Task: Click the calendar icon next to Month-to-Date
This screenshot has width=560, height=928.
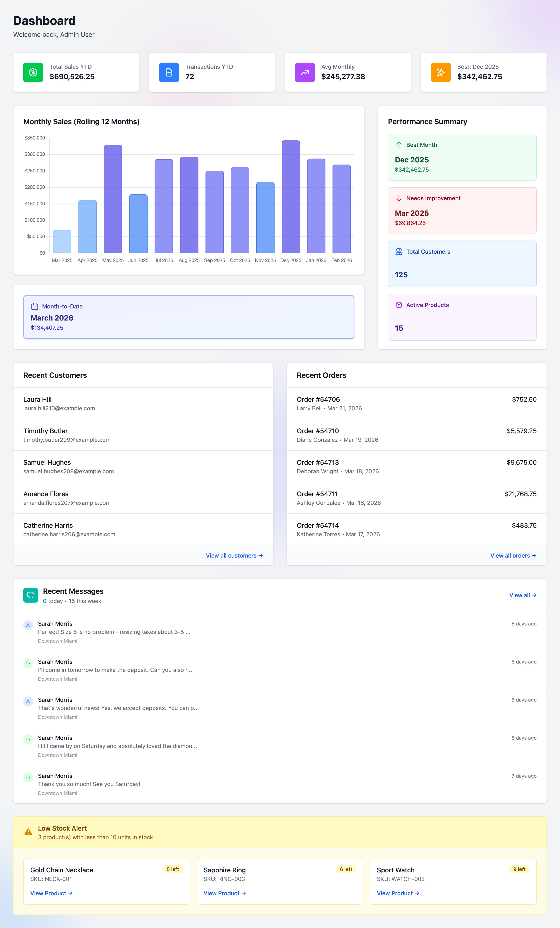Action: (x=35, y=306)
